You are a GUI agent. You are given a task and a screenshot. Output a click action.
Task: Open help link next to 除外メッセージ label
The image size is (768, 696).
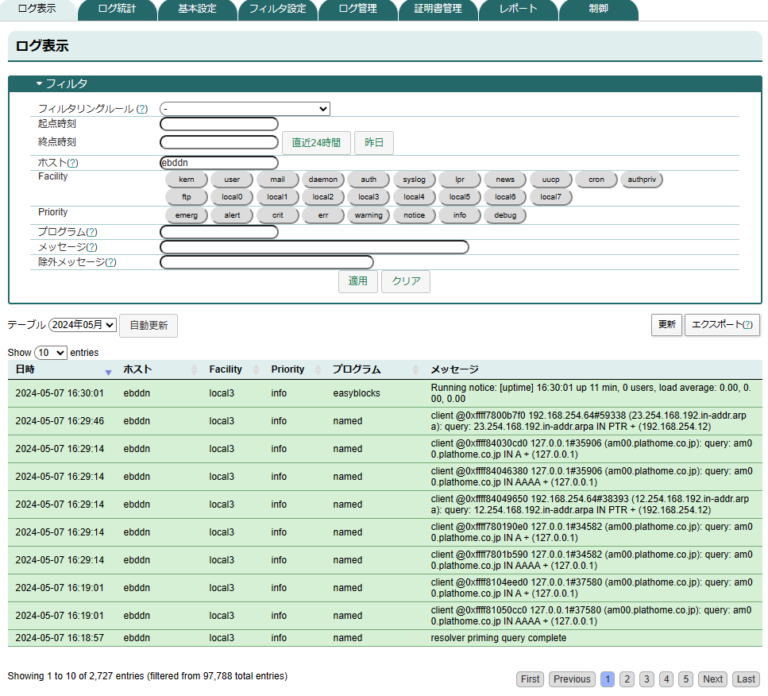click(111, 263)
